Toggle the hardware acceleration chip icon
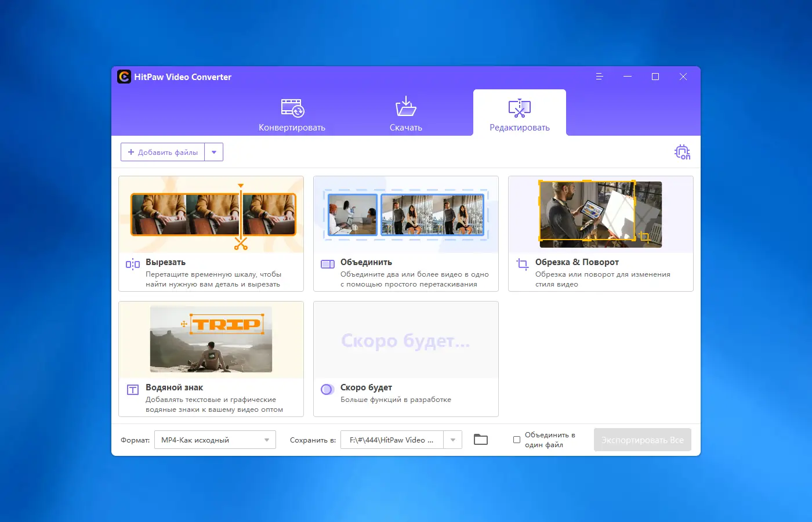 [x=683, y=152]
